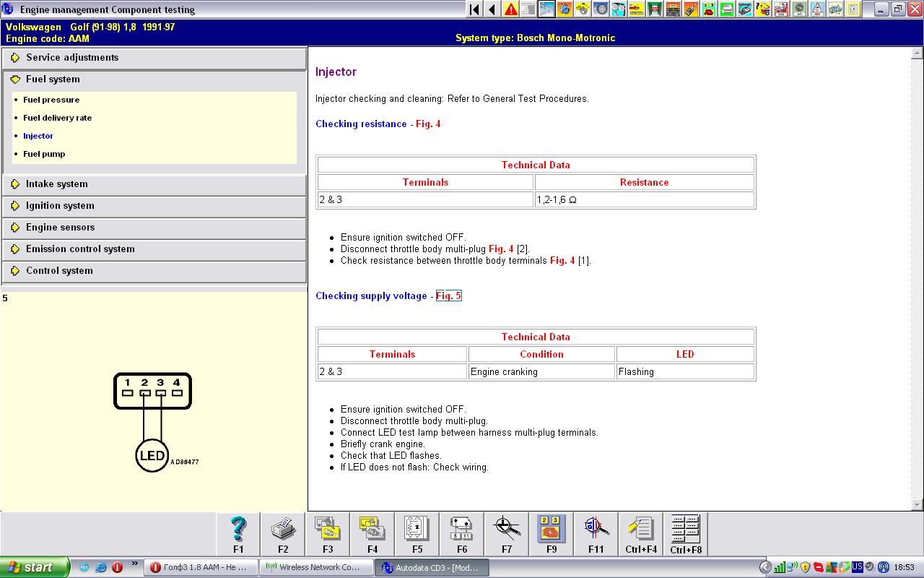Expand the Service adjustments section
Screen dimensions: 924x578
pyautogui.click(x=71, y=58)
